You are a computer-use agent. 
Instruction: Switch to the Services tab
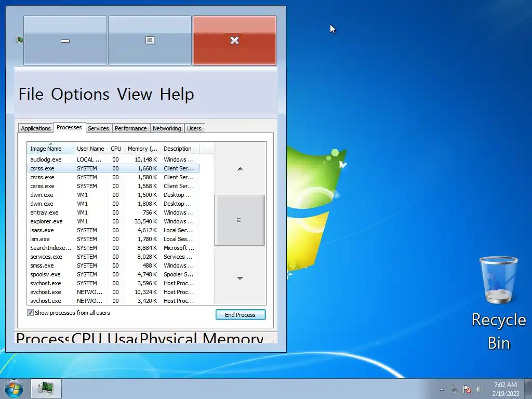98,128
